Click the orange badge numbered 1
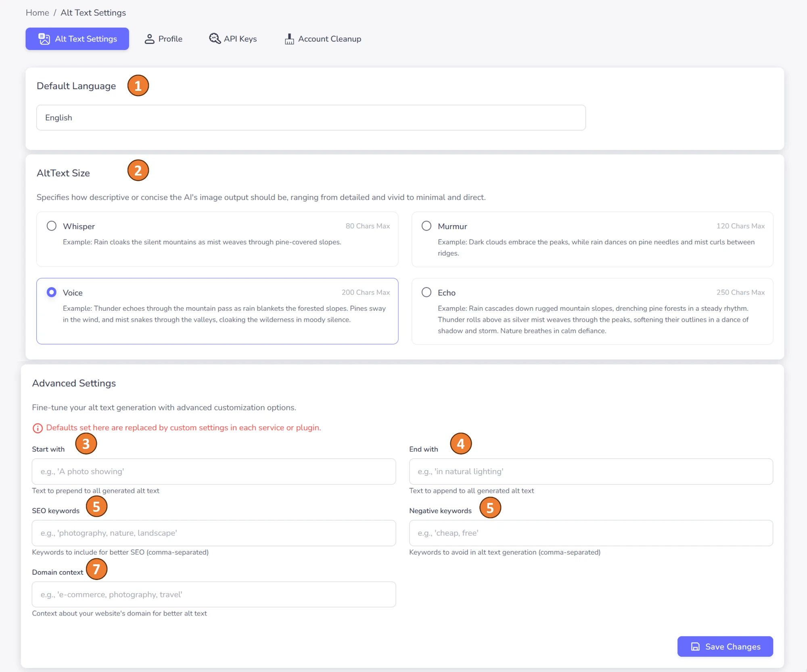 138,85
